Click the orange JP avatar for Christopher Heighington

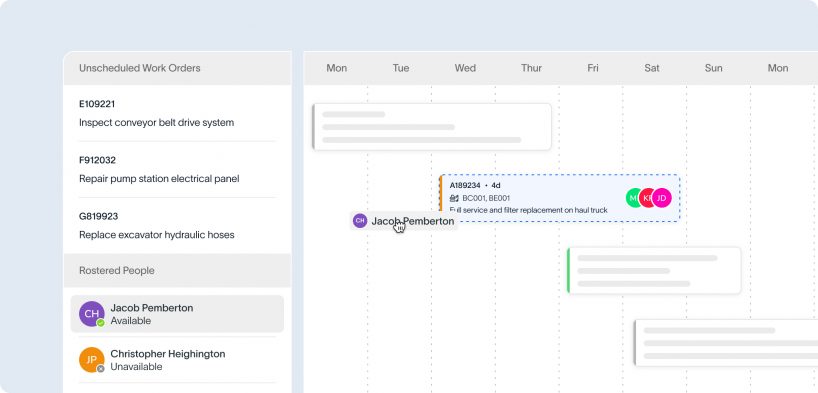(92, 360)
